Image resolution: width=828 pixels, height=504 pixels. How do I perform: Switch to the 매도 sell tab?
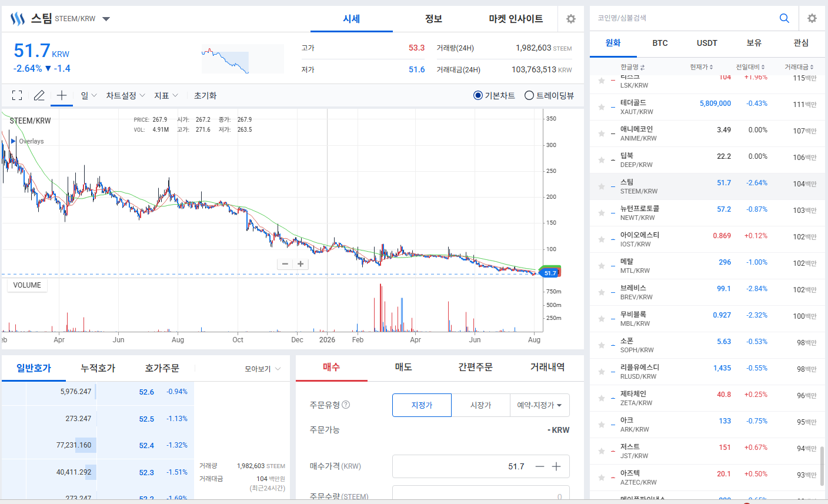(403, 367)
